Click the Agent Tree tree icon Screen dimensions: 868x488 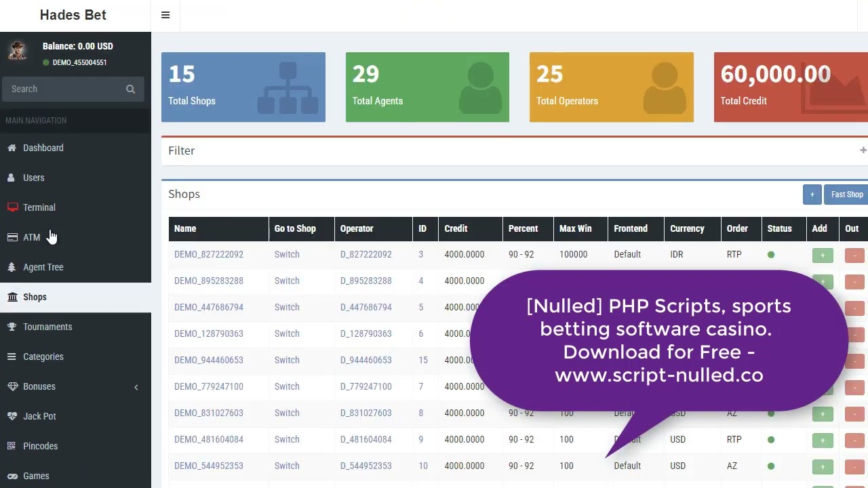[12, 267]
